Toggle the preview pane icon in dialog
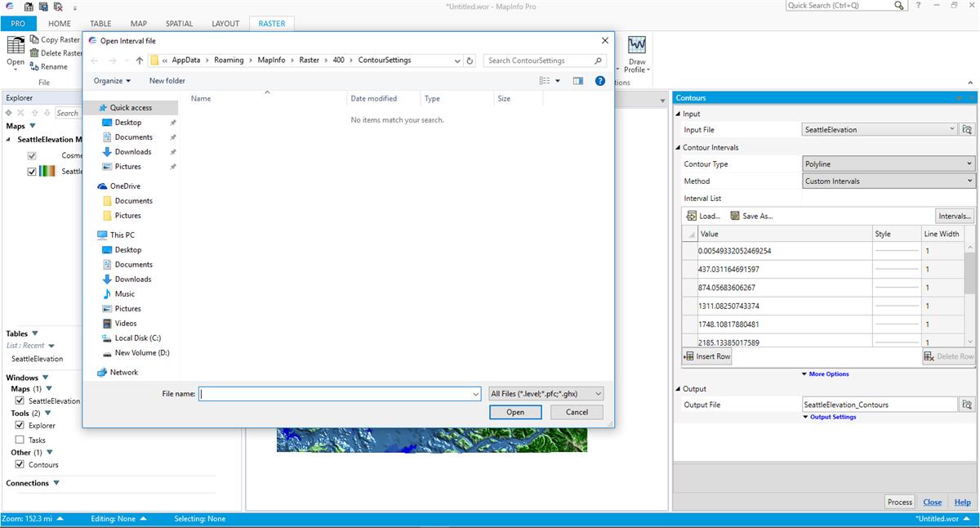This screenshot has width=980, height=528. click(578, 81)
